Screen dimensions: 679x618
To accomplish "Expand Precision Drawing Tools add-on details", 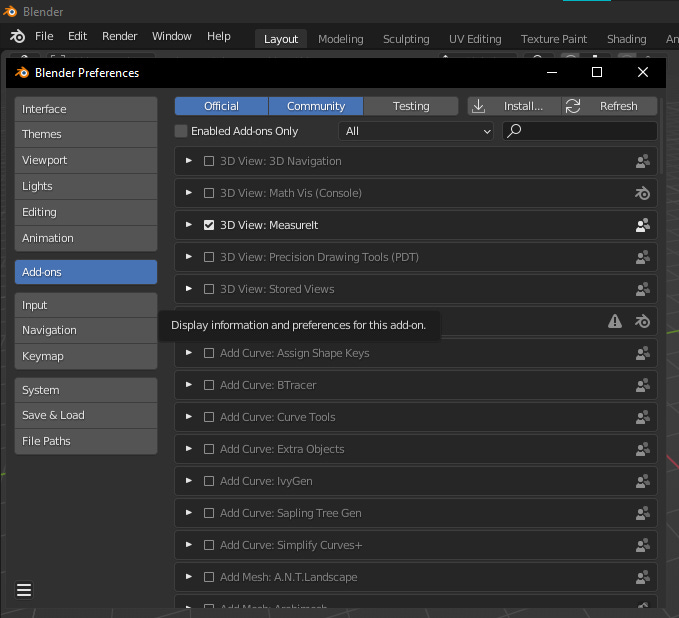I will [188, 257].
